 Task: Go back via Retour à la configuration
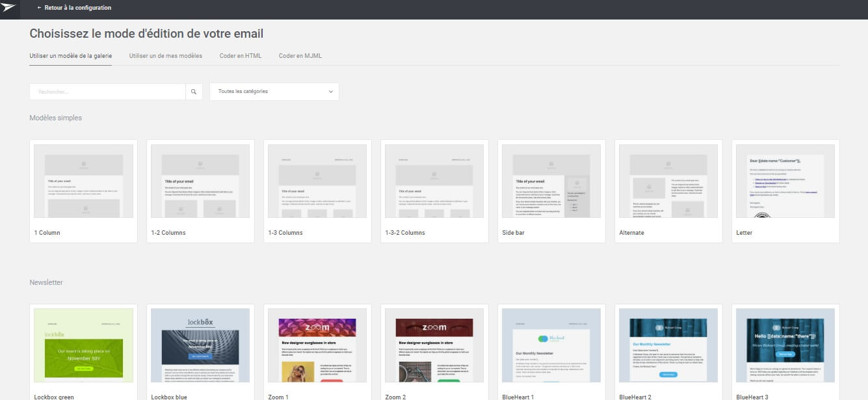[x=74, y=8]
